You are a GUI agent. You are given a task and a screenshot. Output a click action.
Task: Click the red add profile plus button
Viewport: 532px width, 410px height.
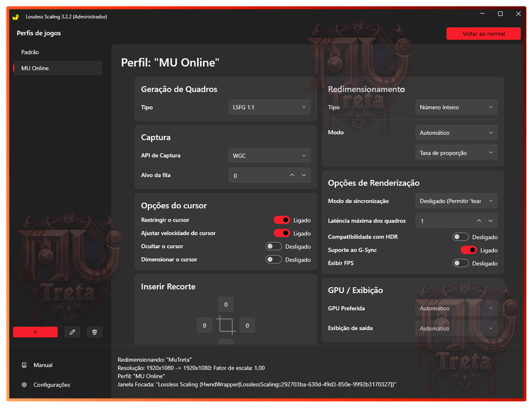(x=35, y=332)
